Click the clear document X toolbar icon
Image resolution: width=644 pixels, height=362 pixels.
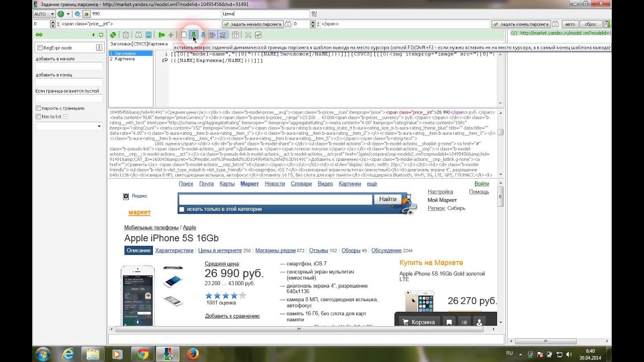coord(125,35)
